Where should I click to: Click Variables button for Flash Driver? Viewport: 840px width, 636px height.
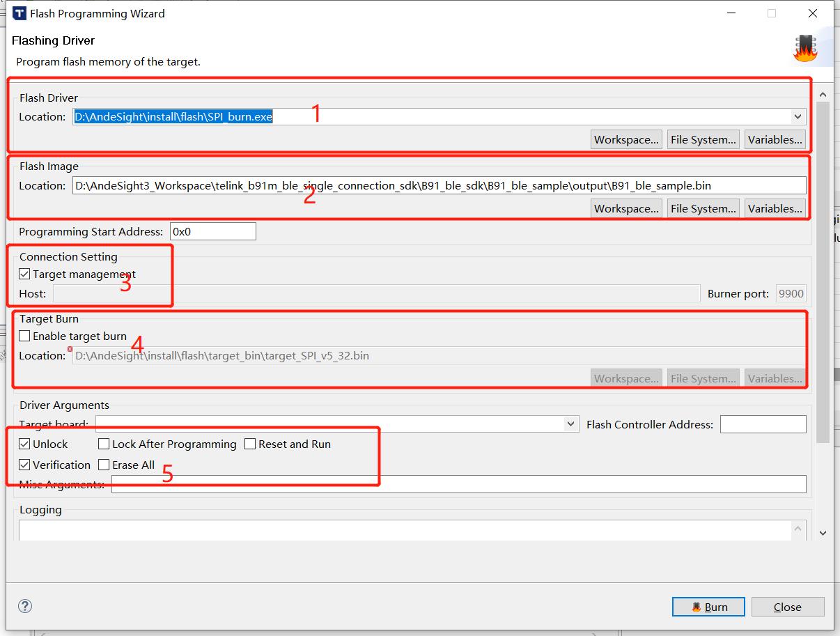pos(775,139)
